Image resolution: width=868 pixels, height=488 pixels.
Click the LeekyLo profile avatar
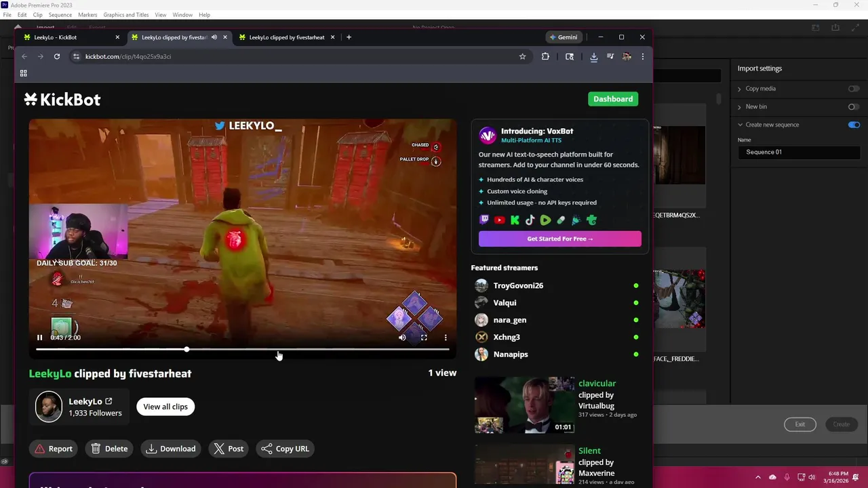(x=49, y=407)
